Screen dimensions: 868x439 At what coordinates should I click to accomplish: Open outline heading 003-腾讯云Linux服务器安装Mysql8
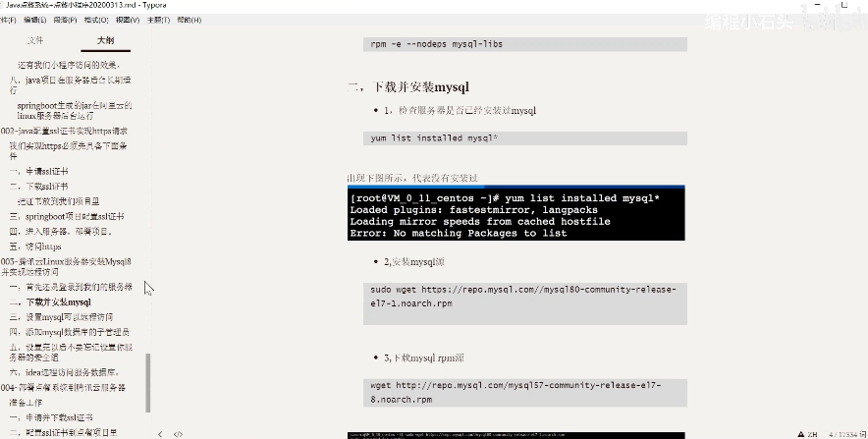66,266
